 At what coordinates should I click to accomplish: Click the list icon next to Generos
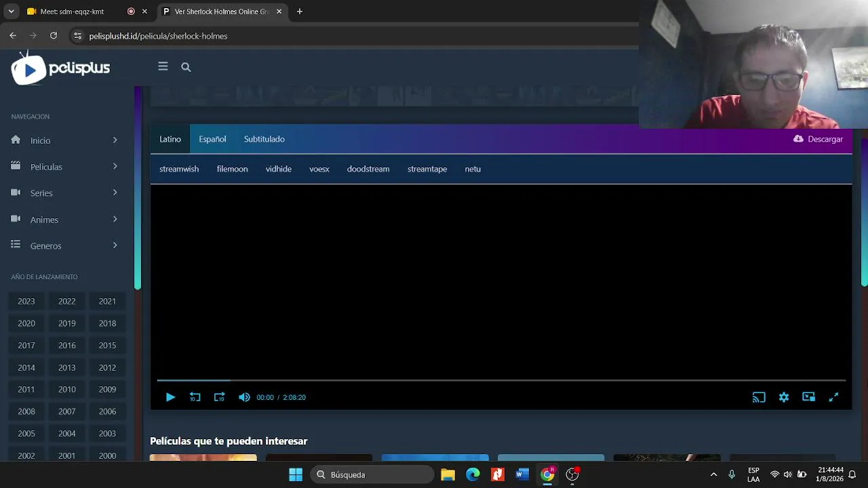tap(16, 245)
